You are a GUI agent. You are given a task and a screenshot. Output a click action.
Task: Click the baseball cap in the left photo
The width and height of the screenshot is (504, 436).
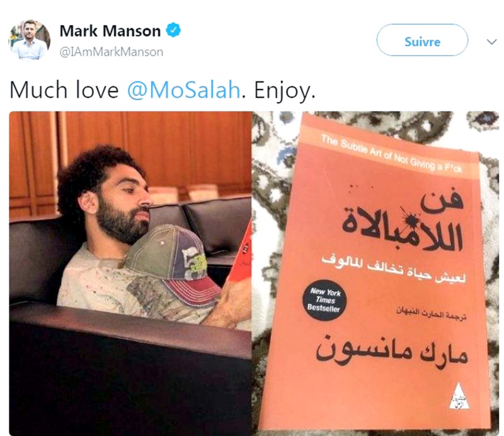172,265
